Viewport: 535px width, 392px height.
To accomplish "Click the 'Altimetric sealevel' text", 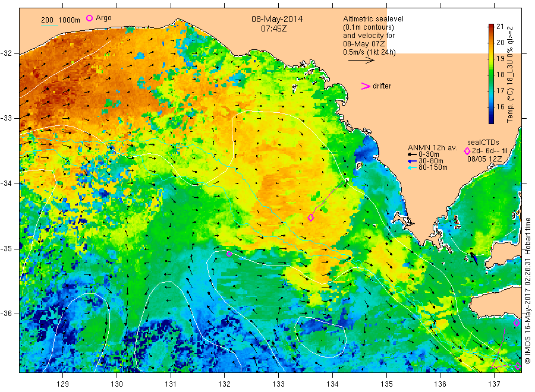I will 373,19.
